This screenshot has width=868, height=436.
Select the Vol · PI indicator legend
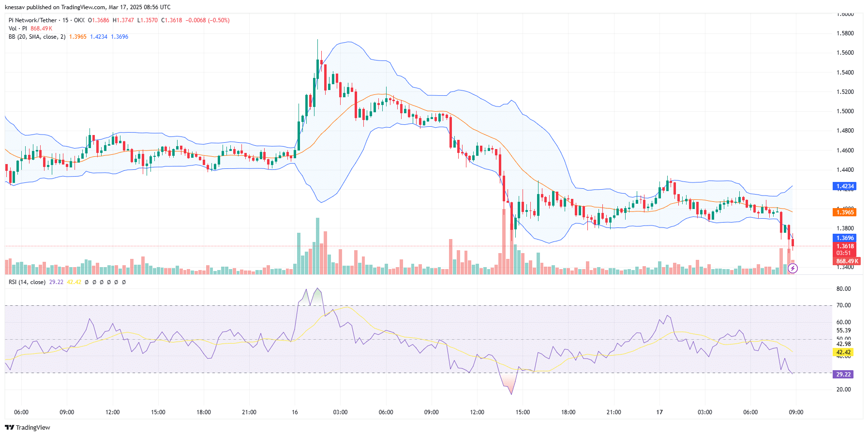(18, 29)
